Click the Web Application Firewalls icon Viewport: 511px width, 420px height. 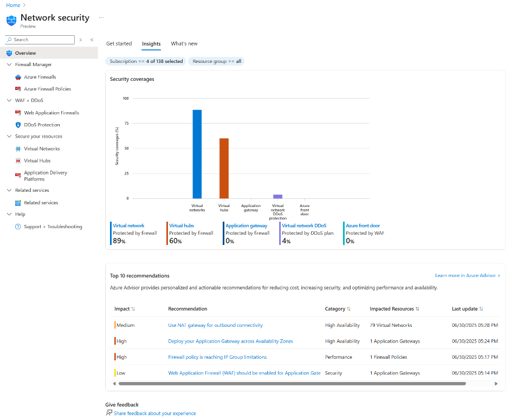tap(18, 113)
